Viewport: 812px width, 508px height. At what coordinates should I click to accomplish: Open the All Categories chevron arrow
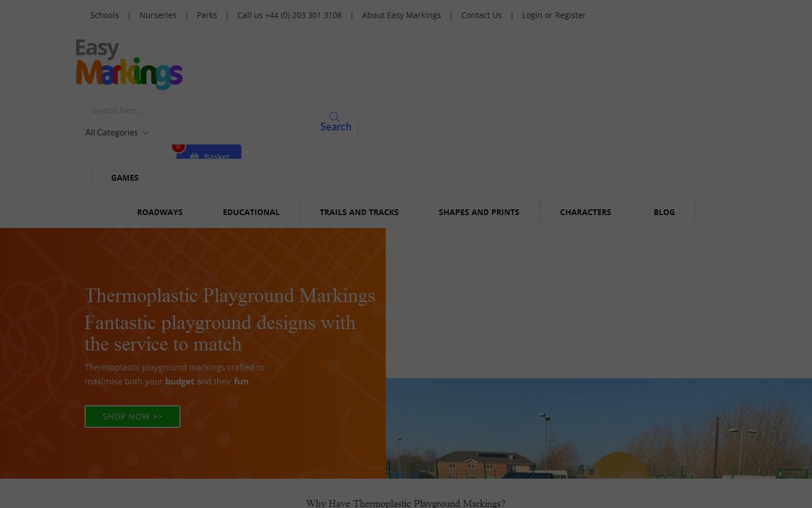pyautogui.click(x=145, y=133)
